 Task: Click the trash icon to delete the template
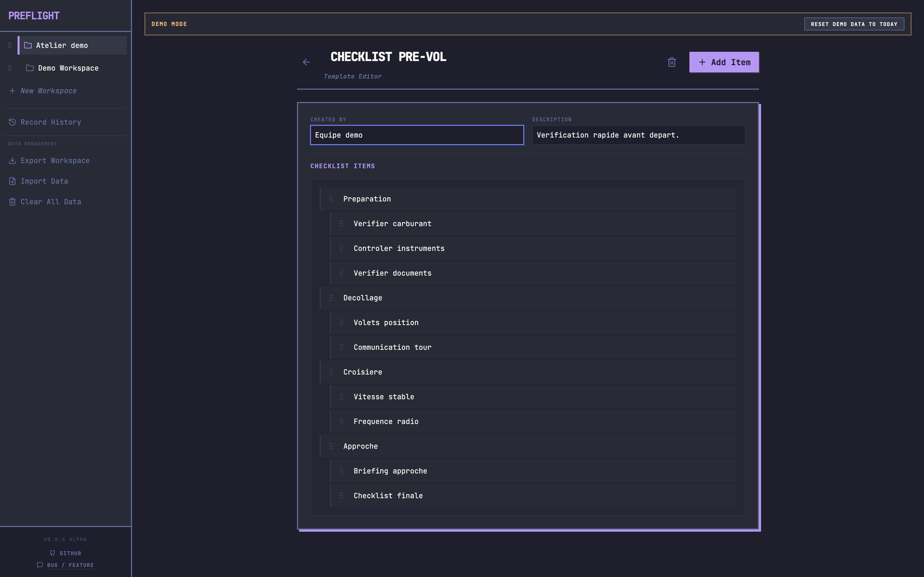[x=672, y=62]
